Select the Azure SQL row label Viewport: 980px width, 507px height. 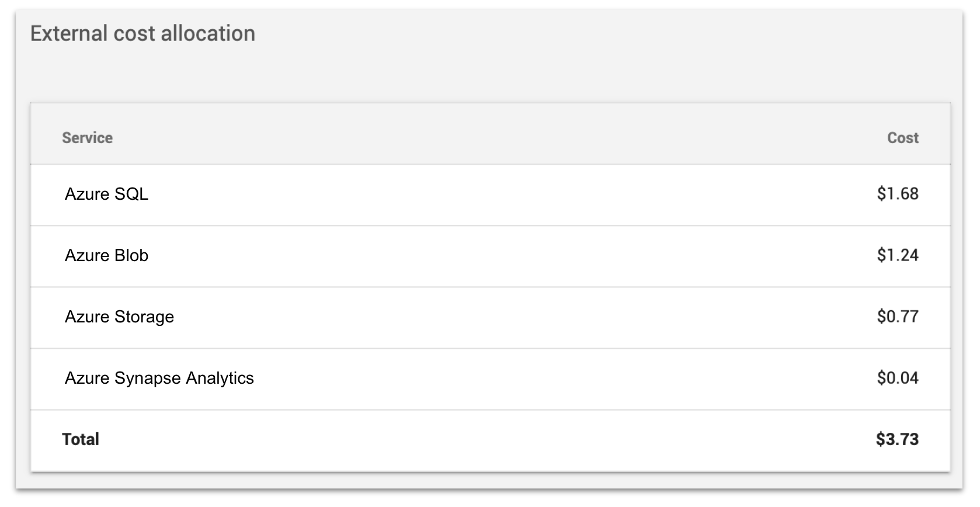click(x=106, y=194)
